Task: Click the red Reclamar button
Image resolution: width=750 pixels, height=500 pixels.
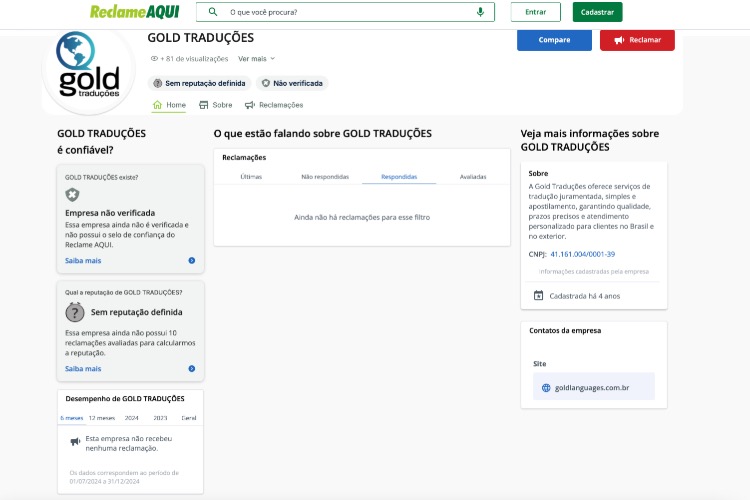Action: click(637, 40)
